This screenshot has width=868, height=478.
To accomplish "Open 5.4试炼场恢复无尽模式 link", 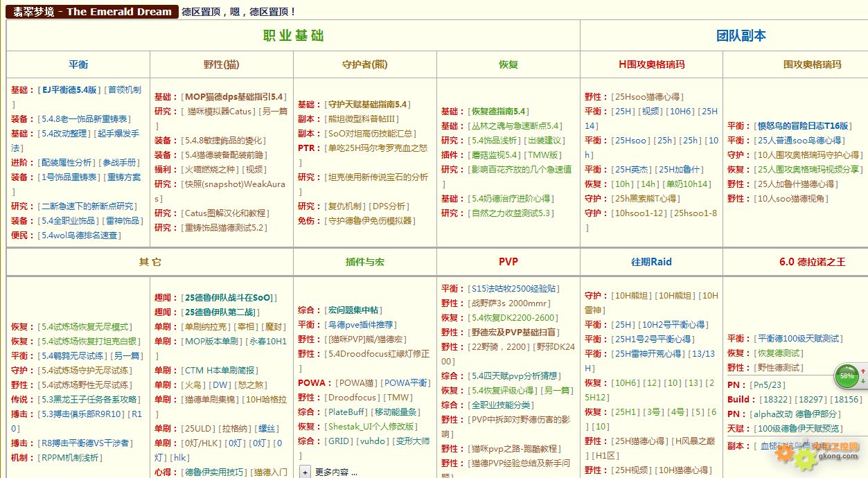I will click(x=87, y=327).
